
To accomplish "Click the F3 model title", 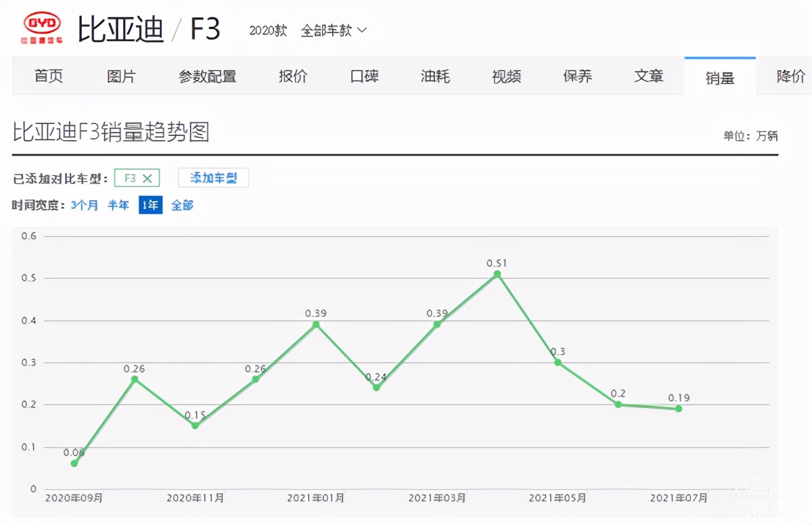I will 205,30.
